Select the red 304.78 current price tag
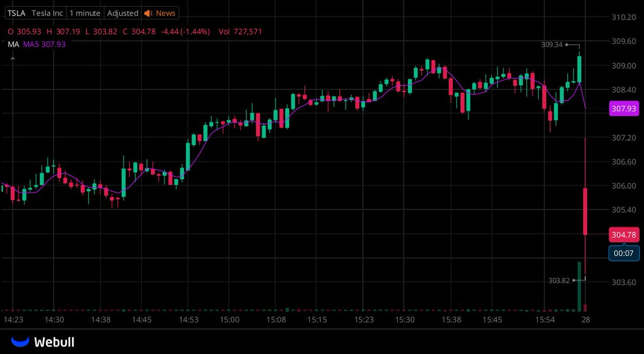Viewport: 644px width, 354px height. click(624, 234)
